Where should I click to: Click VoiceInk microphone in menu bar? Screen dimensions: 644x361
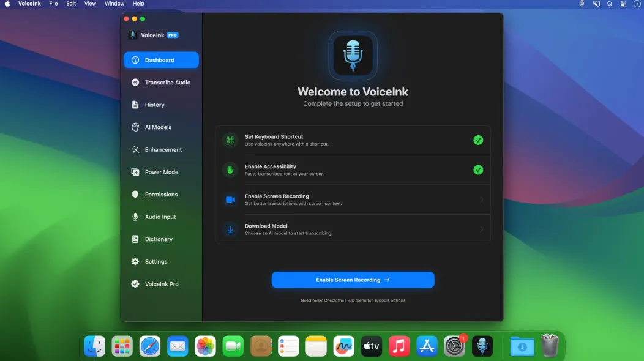tap(582, 4)
